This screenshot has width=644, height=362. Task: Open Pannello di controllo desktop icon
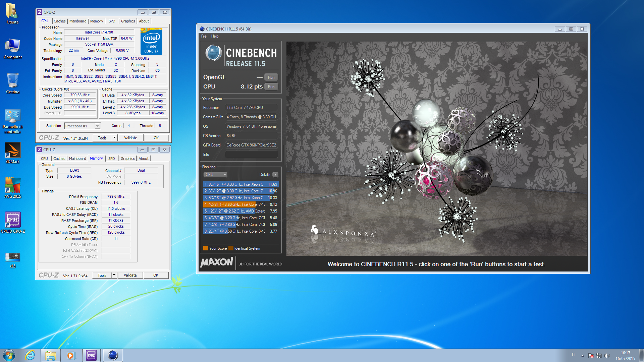pos(13,121)
